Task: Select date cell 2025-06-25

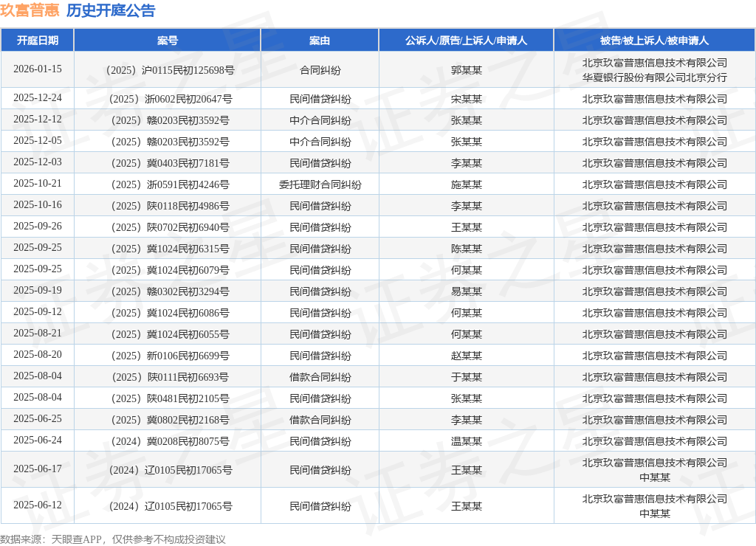Action: pos(38,418)
